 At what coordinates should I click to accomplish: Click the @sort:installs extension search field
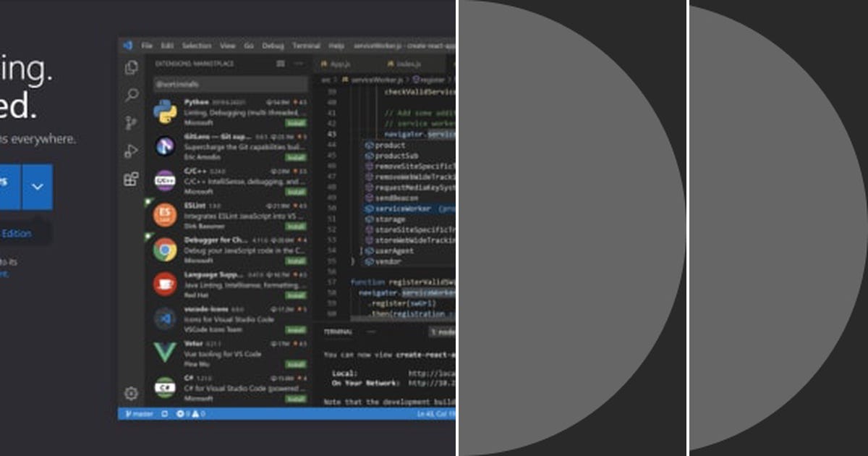click(230, 85)
